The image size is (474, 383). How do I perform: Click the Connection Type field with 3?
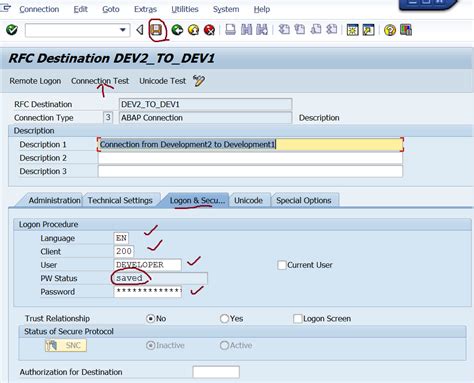[108, 118]
